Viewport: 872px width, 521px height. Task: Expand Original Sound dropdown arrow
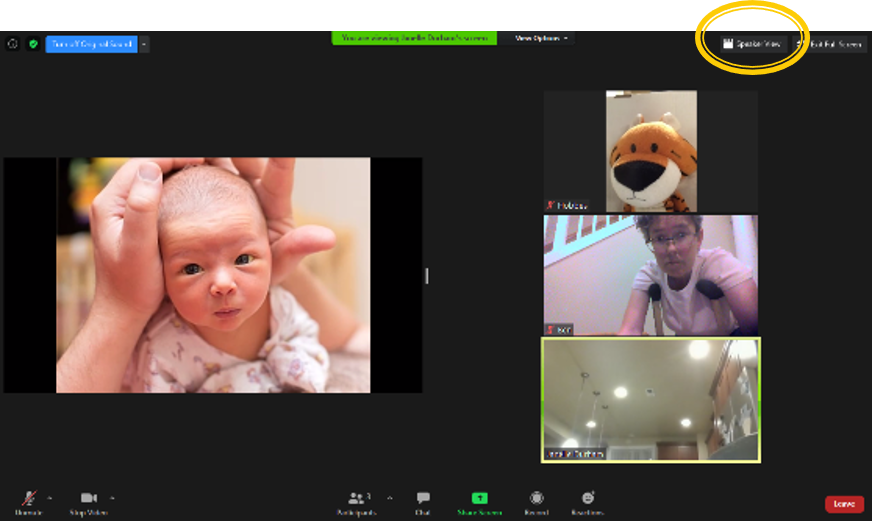[x=145, y=44]
